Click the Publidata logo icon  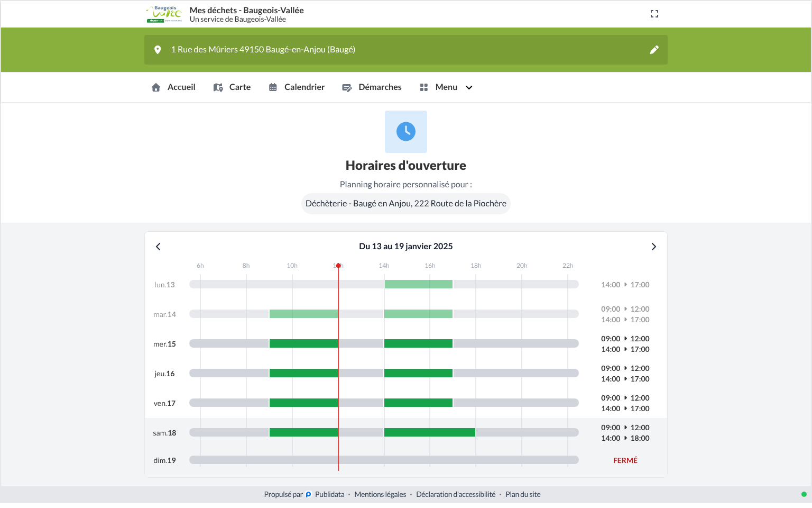pos(308,495)
